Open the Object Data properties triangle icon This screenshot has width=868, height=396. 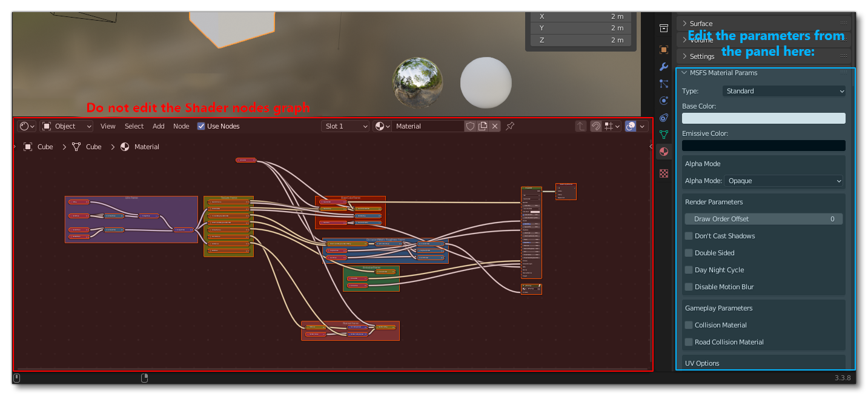pyautogui.click(x=664, y=135)
